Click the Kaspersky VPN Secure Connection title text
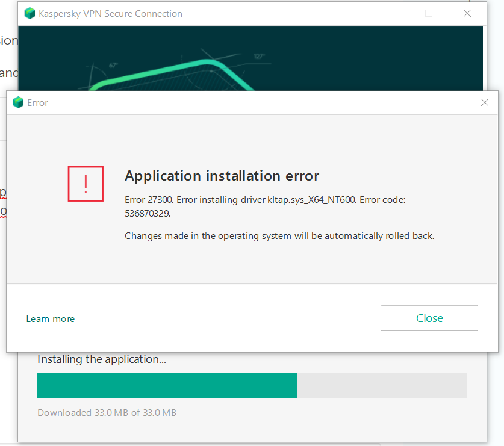Viewport: 504px width, 446px height. [110, 14]
